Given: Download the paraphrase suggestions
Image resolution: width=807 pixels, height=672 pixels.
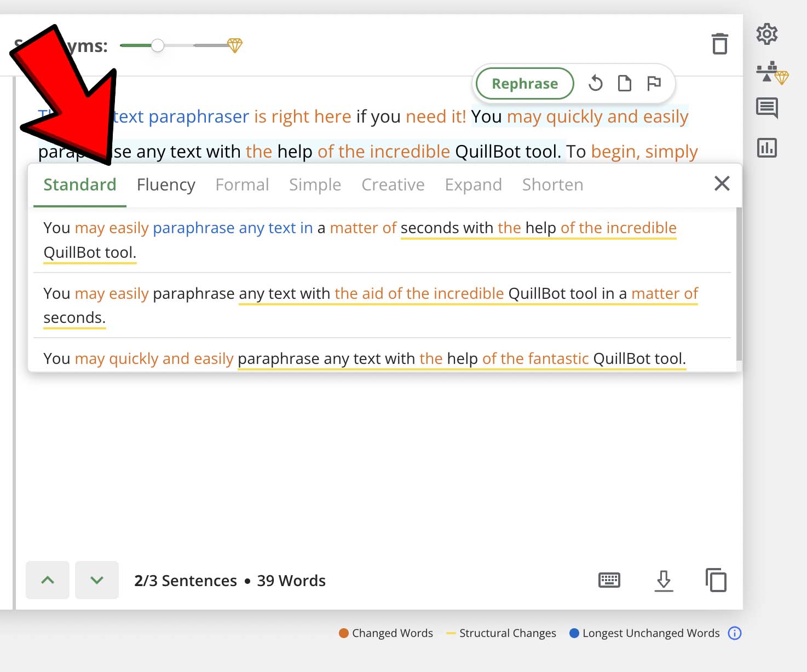Looking at the screenshot, I should tap(664, 580).
